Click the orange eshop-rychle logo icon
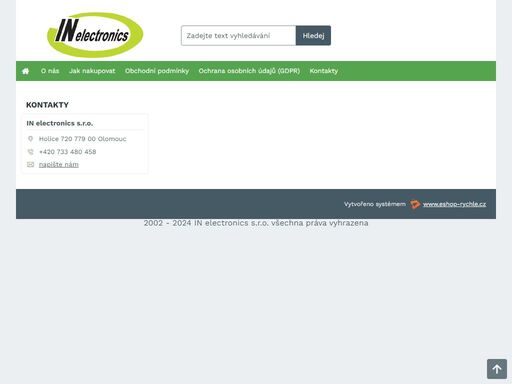 click(x=415, y=204)
